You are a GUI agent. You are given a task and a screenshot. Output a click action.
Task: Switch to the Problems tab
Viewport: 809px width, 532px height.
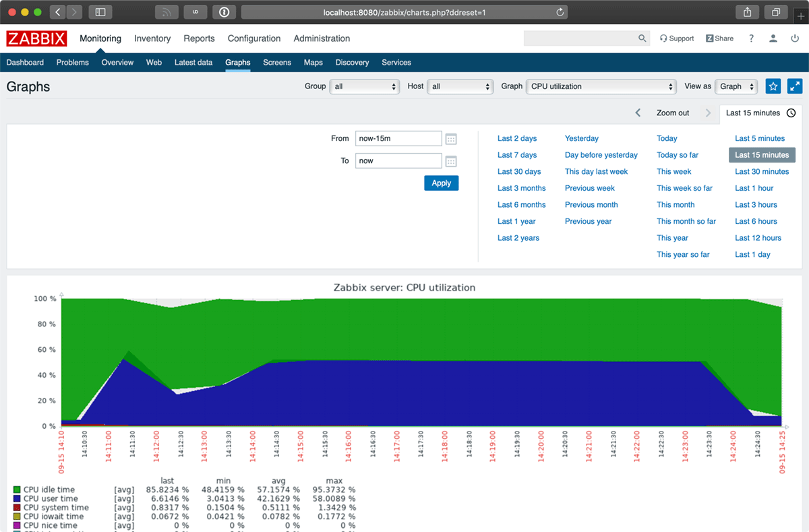[73, 63]
